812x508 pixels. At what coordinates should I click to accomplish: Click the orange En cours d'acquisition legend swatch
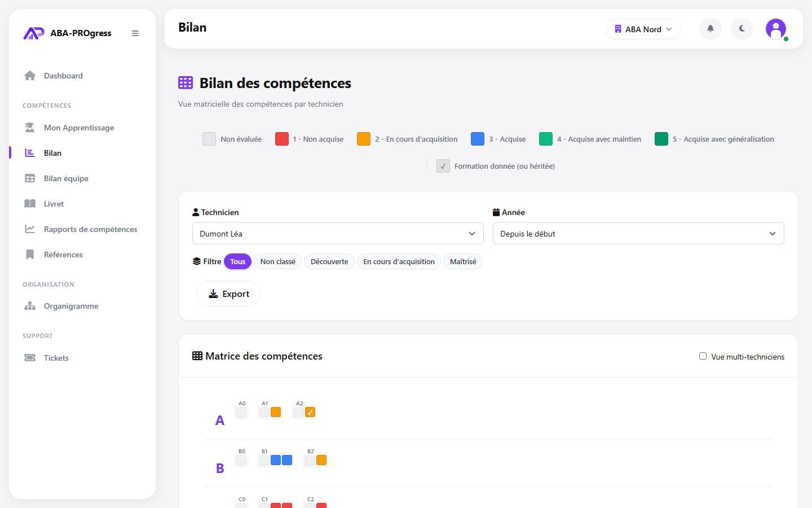tap(364, 139)
